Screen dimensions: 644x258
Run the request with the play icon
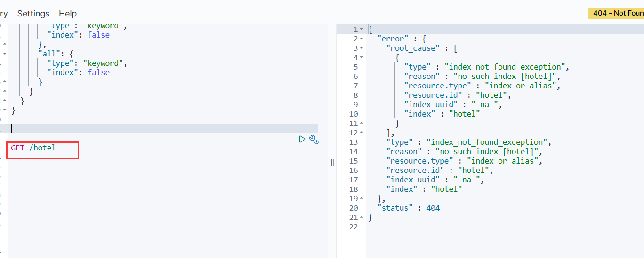click(302, 139)
